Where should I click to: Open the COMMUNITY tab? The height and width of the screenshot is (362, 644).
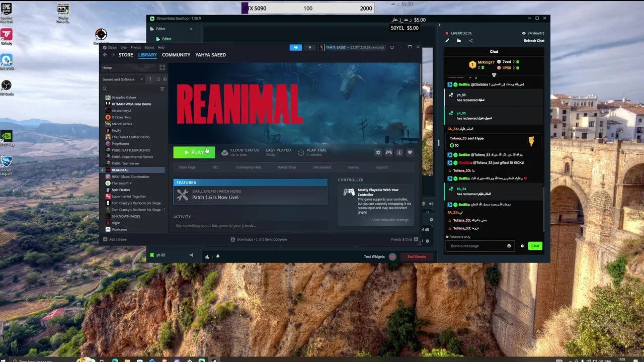176,55
